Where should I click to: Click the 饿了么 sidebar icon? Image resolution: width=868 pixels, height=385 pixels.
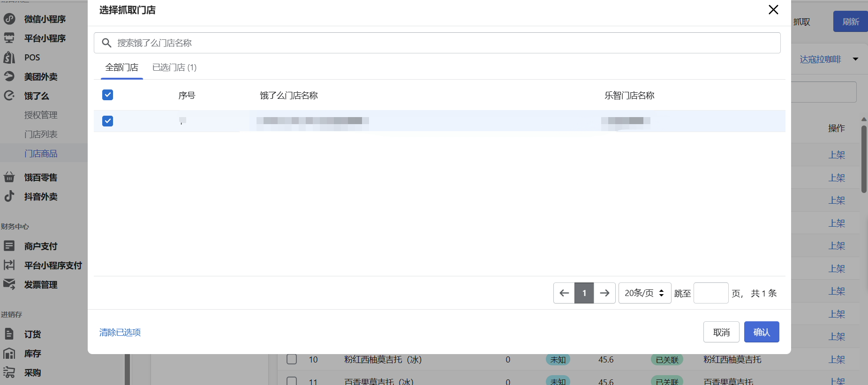click(9, 96)
